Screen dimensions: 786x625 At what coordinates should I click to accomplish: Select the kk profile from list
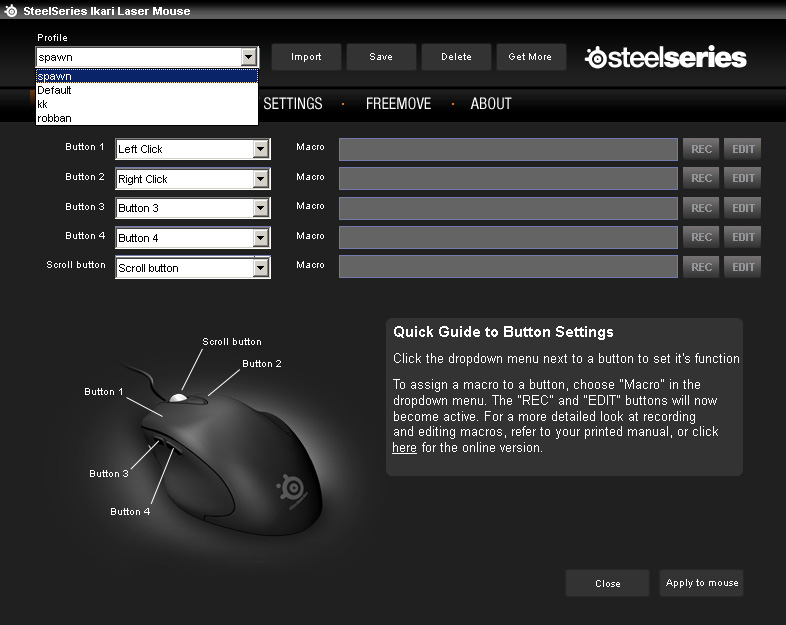[147, 104]
